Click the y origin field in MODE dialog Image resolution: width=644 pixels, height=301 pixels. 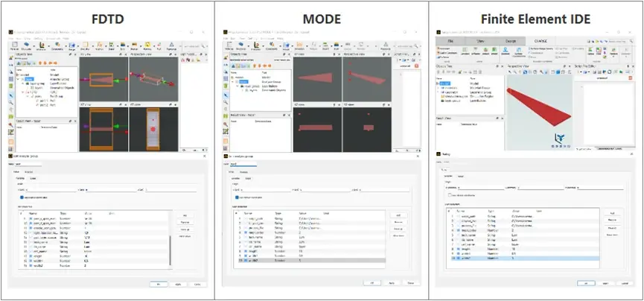tap(325, 189)
